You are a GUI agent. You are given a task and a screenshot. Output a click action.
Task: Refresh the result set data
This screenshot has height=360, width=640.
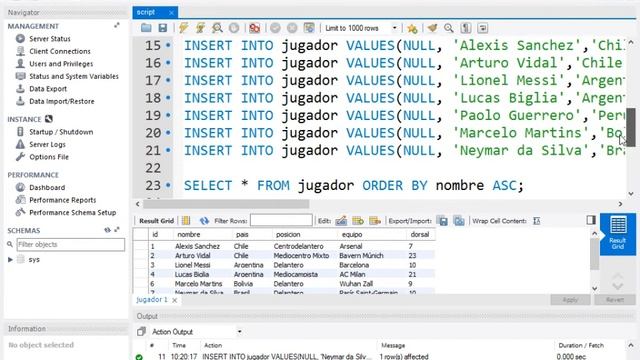pyautogui.click(x=204, y=221)
